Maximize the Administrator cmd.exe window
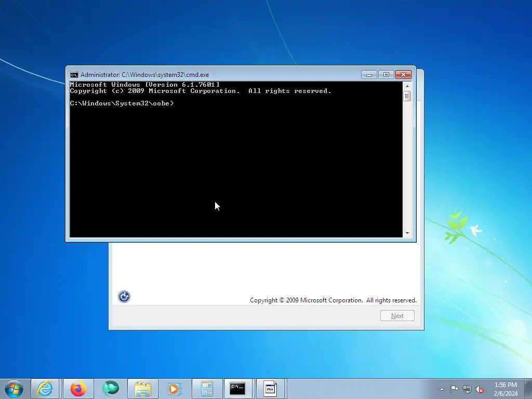This screenshot has width=532, height=399. coord(386,75)
